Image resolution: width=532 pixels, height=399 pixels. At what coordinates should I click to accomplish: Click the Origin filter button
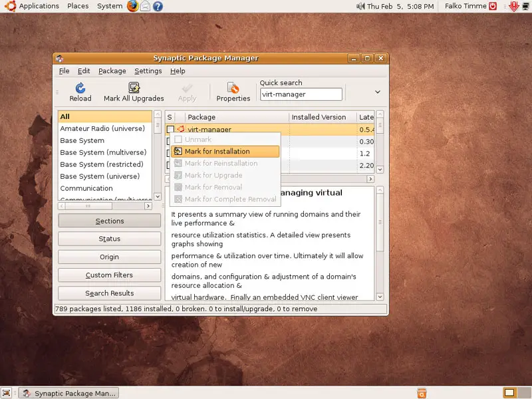109,257
